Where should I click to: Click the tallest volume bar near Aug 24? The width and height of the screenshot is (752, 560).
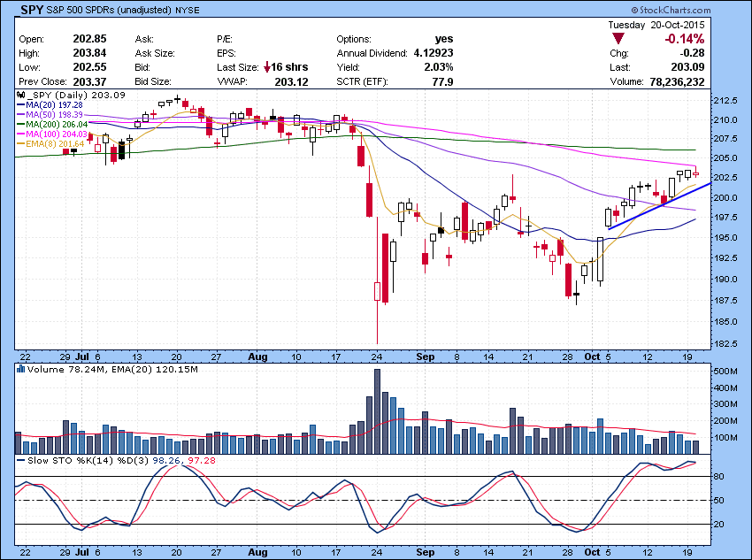point(378,411)
